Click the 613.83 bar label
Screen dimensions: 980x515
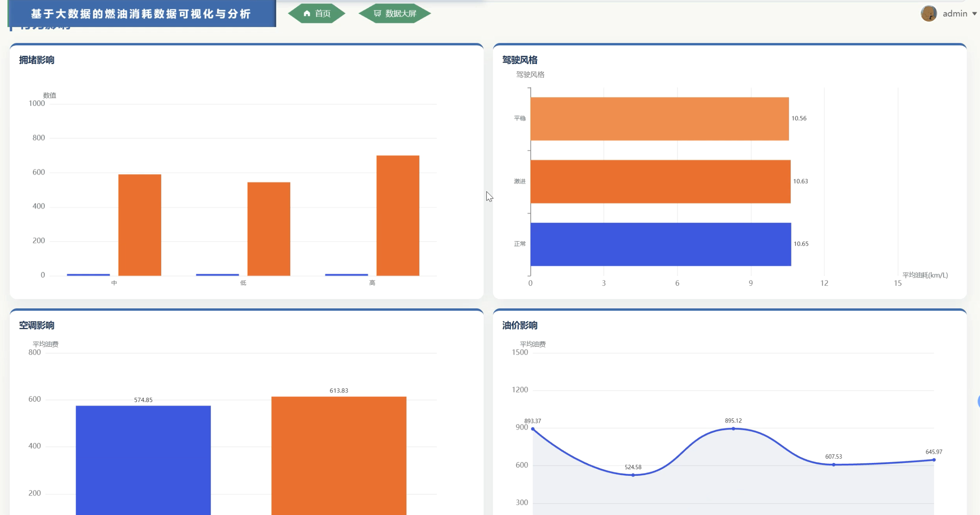point(339,391)
